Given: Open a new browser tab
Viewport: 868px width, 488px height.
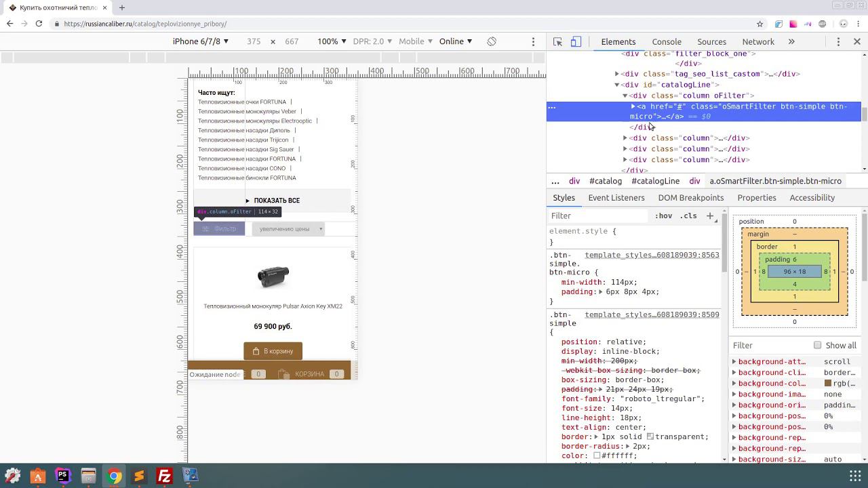Looking at the screenshot, I should point(122,7).
